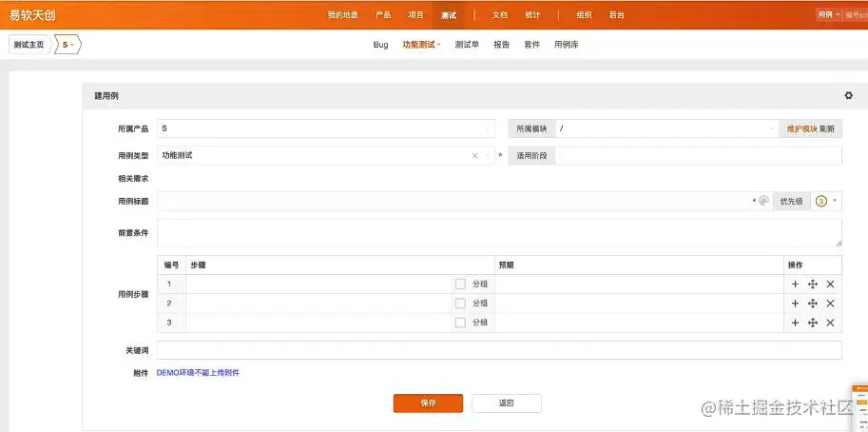868x432 pixels.
Task: Open the 文档 top menu
Action: tap(500, 15)
